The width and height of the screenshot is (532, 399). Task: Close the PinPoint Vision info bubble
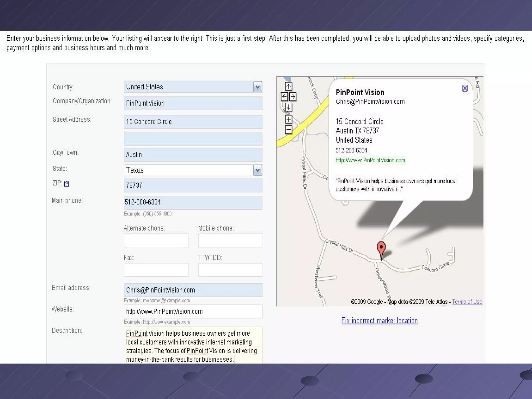click(x=465, y=88)
